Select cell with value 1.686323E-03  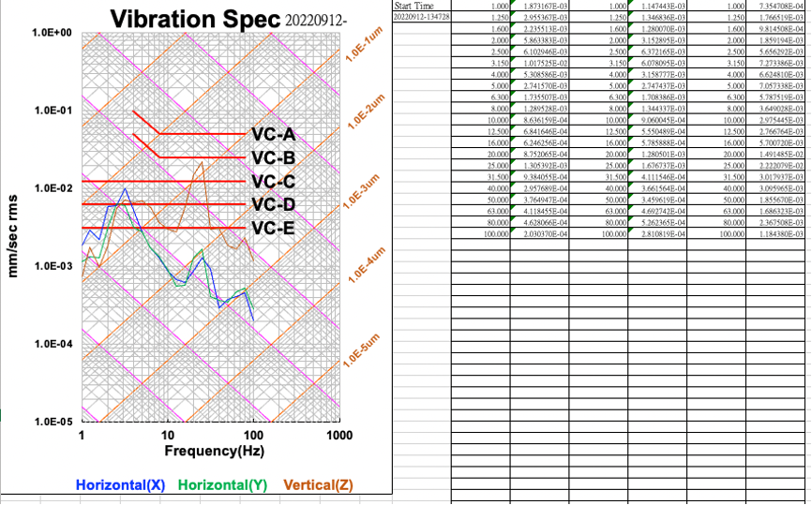click(x=775, y=211)
